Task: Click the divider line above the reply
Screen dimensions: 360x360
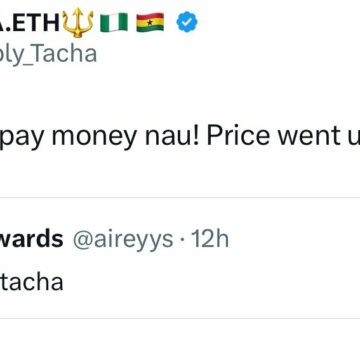Action: (x=180, y=197)
